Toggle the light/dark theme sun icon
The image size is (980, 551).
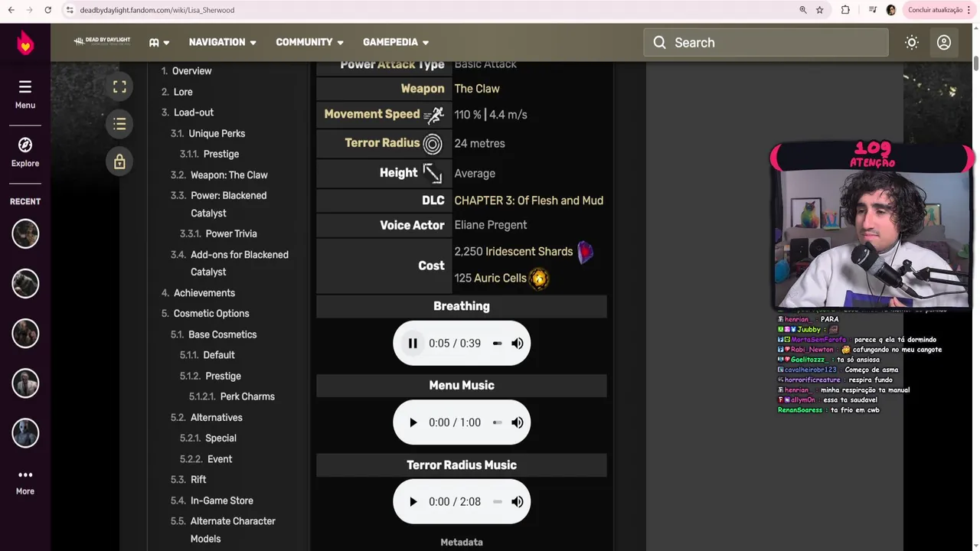(x=912, y=43)
